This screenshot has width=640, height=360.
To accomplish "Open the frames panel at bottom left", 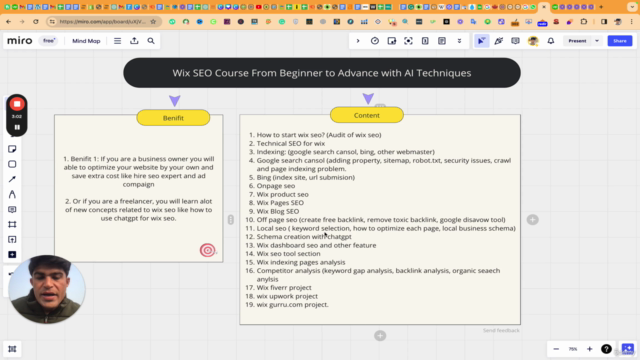I will tap(12, 349).
